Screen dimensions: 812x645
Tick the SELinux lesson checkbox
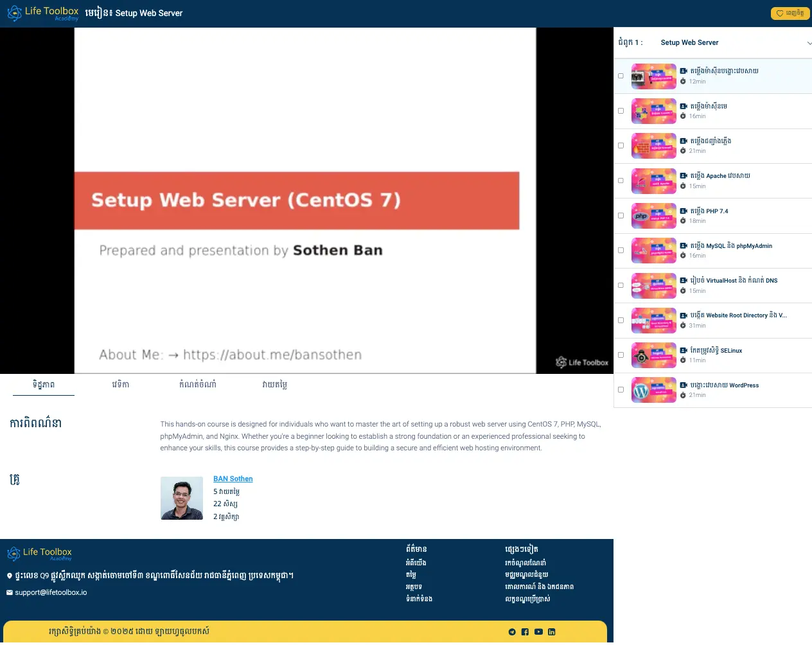621,355
